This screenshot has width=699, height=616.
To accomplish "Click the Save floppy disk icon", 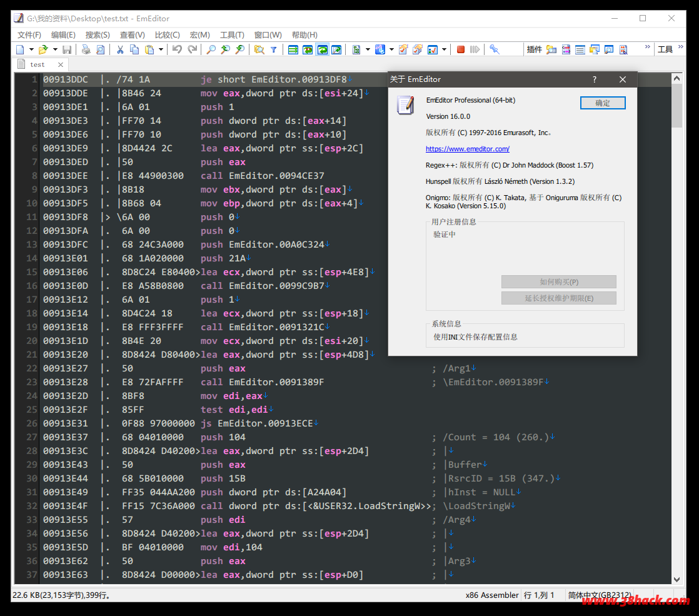I will 67,49.
